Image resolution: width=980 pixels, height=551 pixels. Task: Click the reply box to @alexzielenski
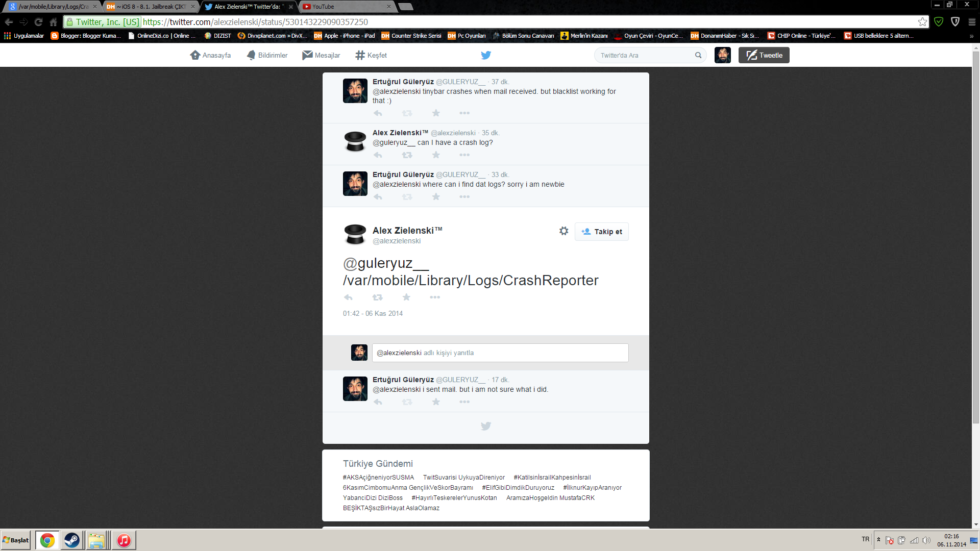500,353
